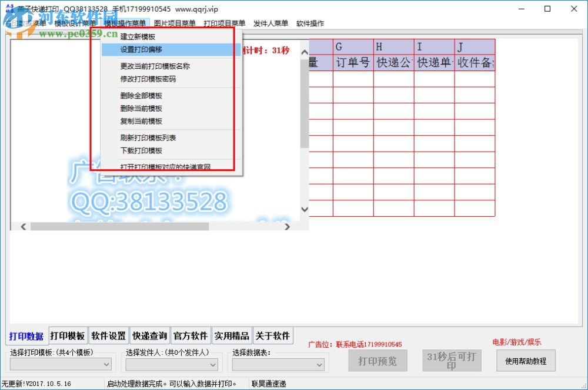Open the 软件操作 menu

pyautogui.click(x=310, y=23)
